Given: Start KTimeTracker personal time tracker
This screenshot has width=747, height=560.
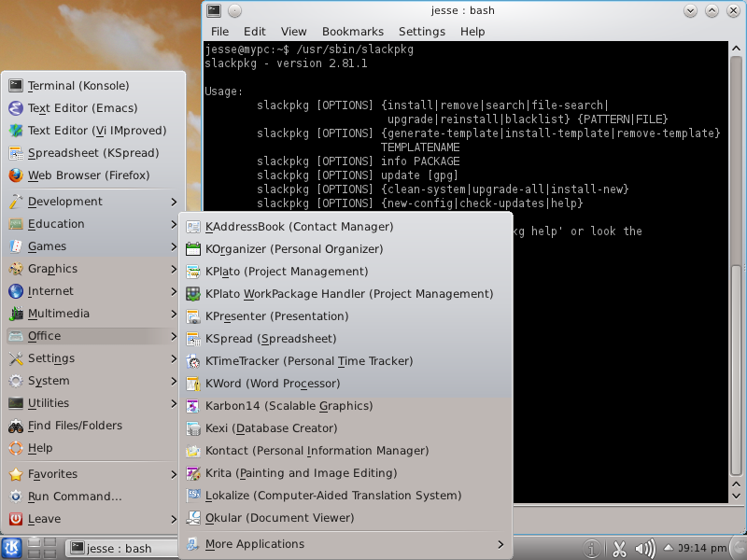Looking at the screenshot, I should click(308, 361).
